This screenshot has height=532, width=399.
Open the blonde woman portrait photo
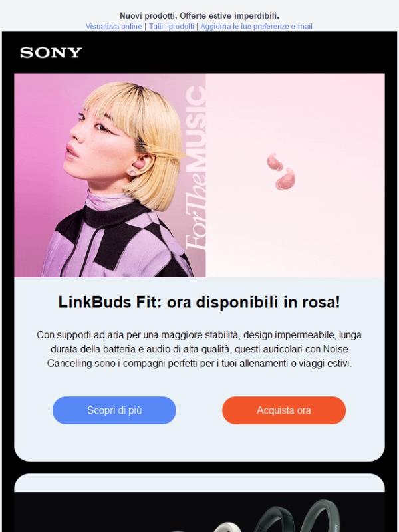110,175
